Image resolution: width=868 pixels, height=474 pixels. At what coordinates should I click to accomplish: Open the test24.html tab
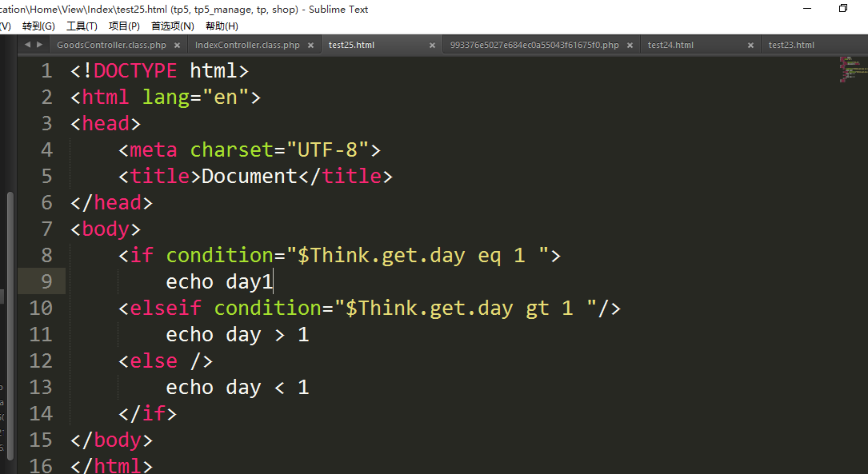click(670, 46)
